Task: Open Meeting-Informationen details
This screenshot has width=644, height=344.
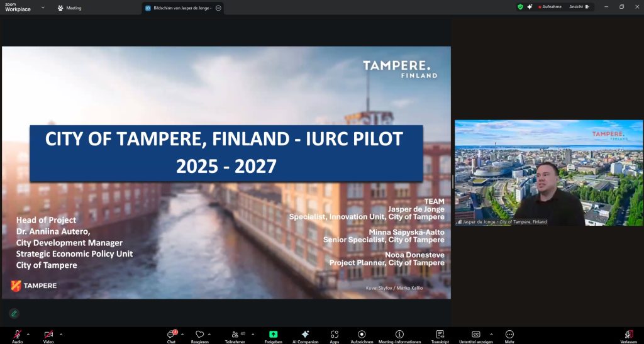Action: click(399, 335)
